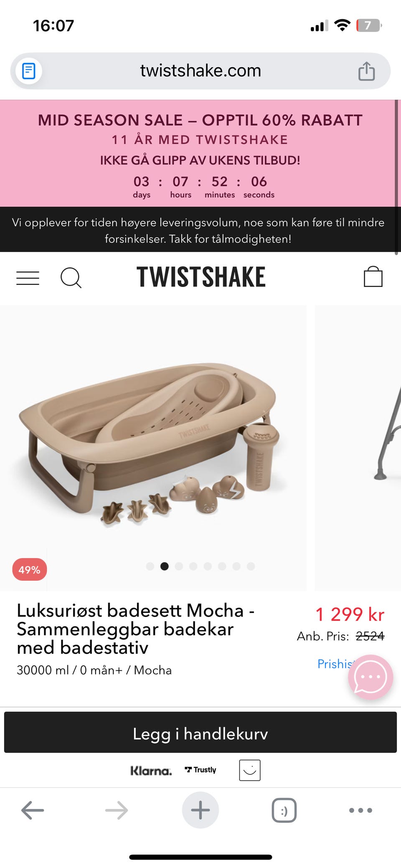Open the hamburger navigation menu

[x=28, y=278]
